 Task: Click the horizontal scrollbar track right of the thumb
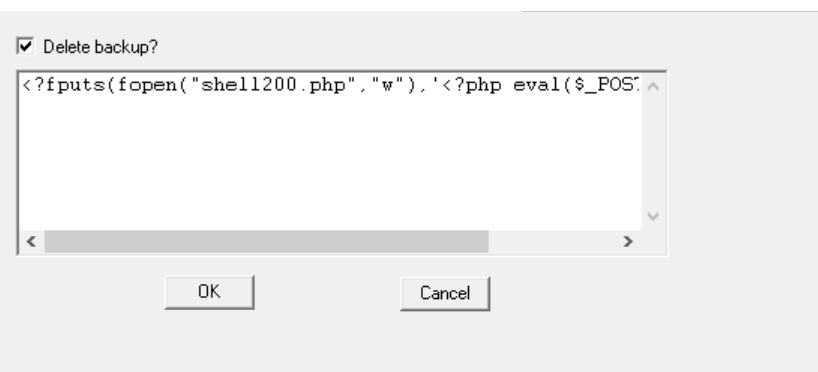point(552,241)
